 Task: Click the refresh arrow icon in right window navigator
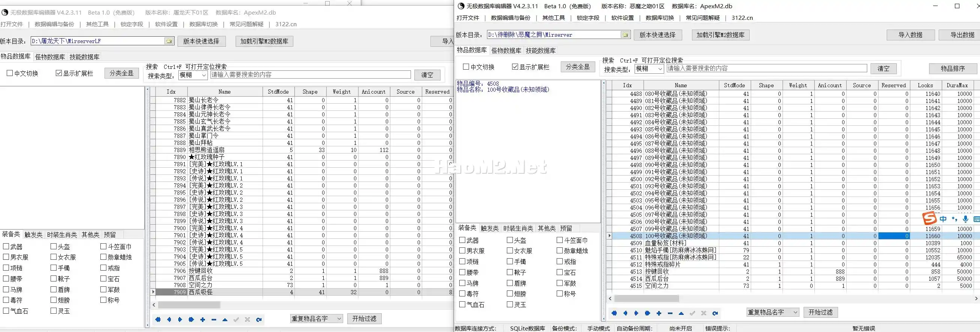tap(715, 313)
